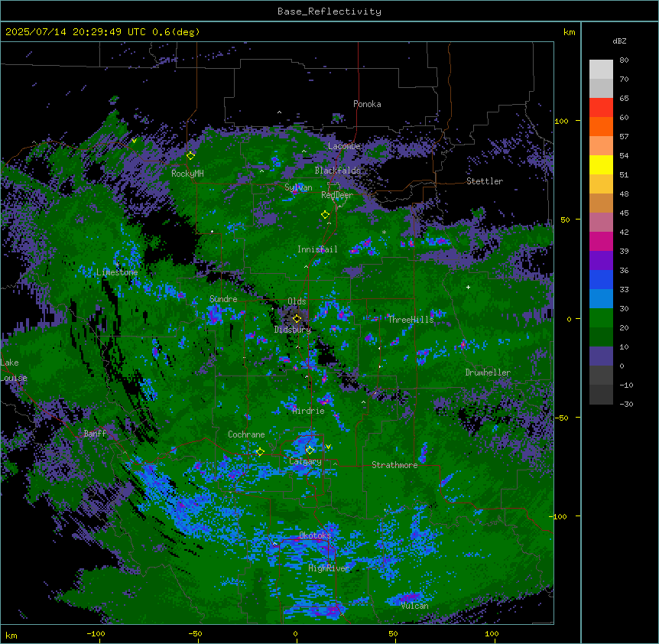Click the yellow diamond marker between Olds and Didsbury
659x644 pixels.
pos(297,319)
